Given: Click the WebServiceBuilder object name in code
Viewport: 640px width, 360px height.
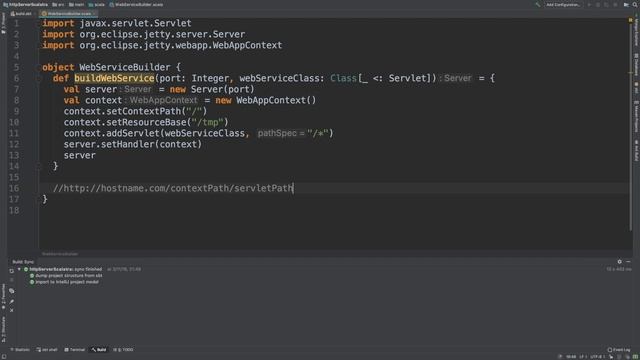Looking at the screenshot, I should 124,67.
